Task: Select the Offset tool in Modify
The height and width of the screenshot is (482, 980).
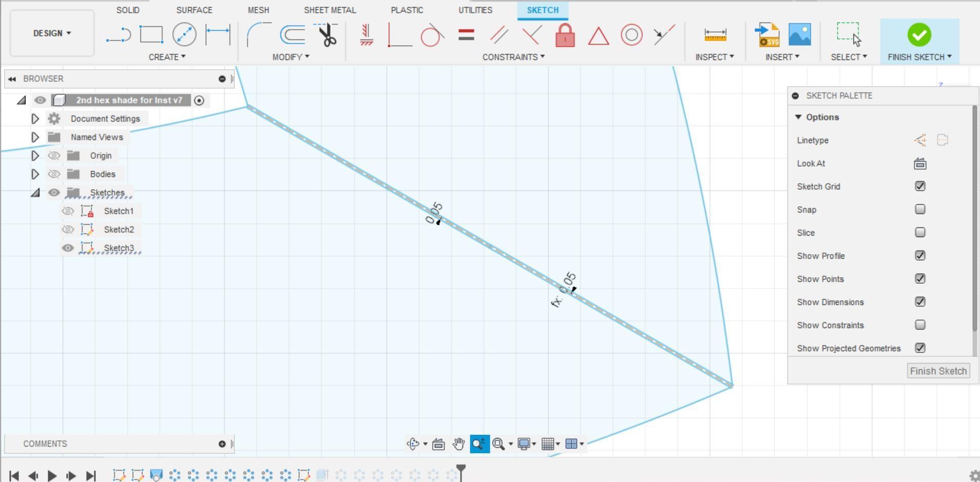Action: 293,35
